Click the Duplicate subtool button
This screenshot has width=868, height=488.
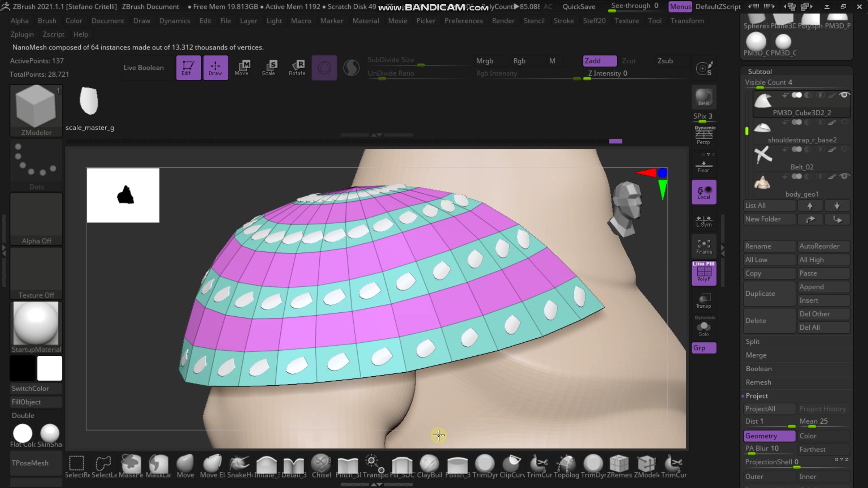[x=769, y=294]
